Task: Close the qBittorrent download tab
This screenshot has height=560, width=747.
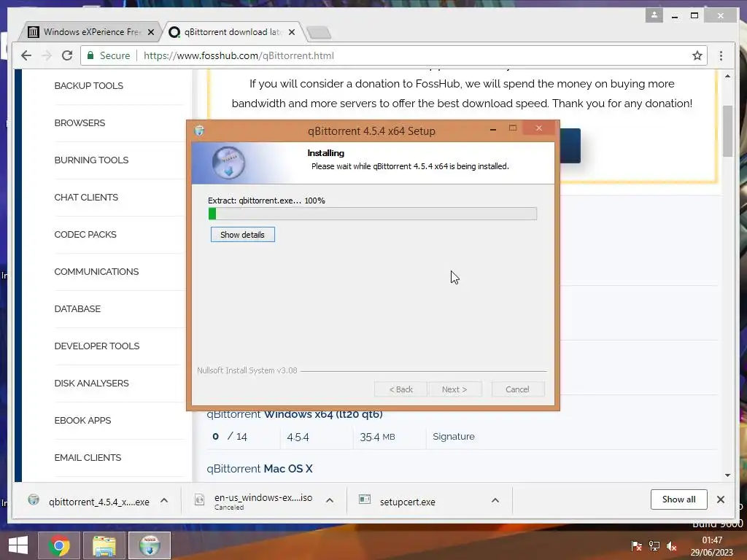Action: [x=292, y=32]
